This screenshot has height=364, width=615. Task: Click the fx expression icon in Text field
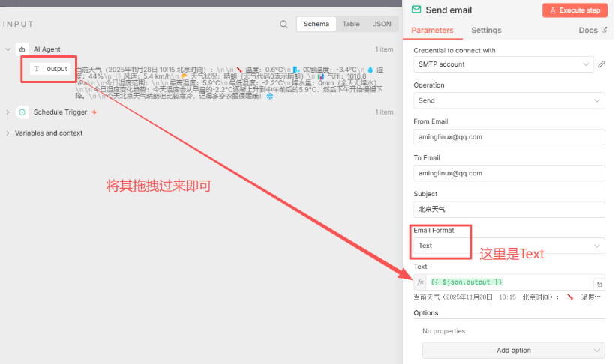421,282
